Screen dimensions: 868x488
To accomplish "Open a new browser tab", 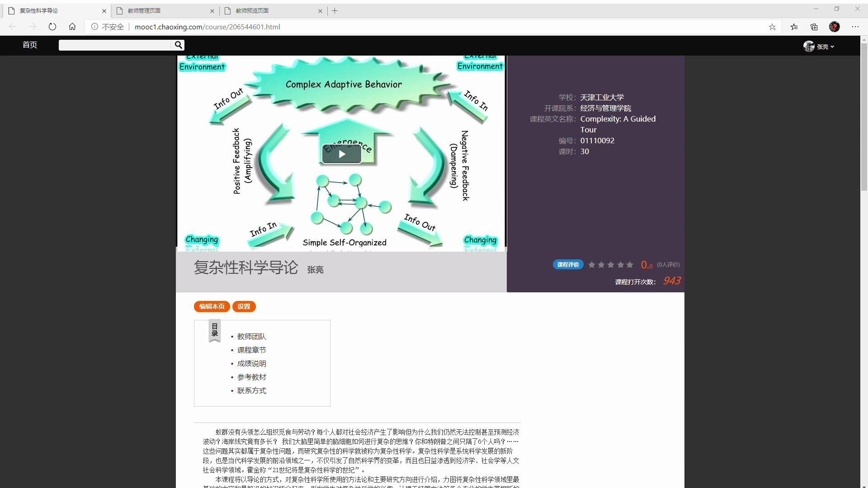I will [335, 11].
